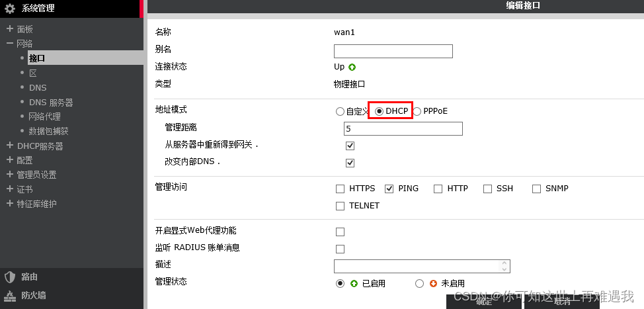Select the DHCP address mode radio

[379, 111]
